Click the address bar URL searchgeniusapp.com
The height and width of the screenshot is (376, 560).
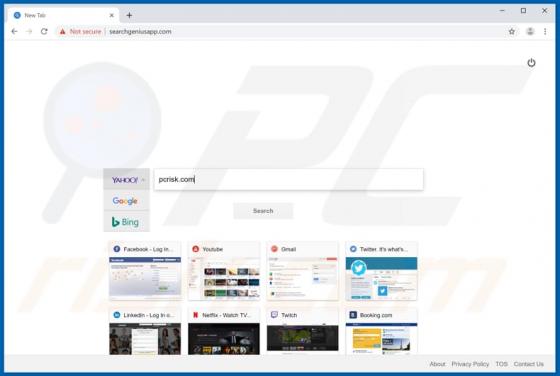point(140,31)
